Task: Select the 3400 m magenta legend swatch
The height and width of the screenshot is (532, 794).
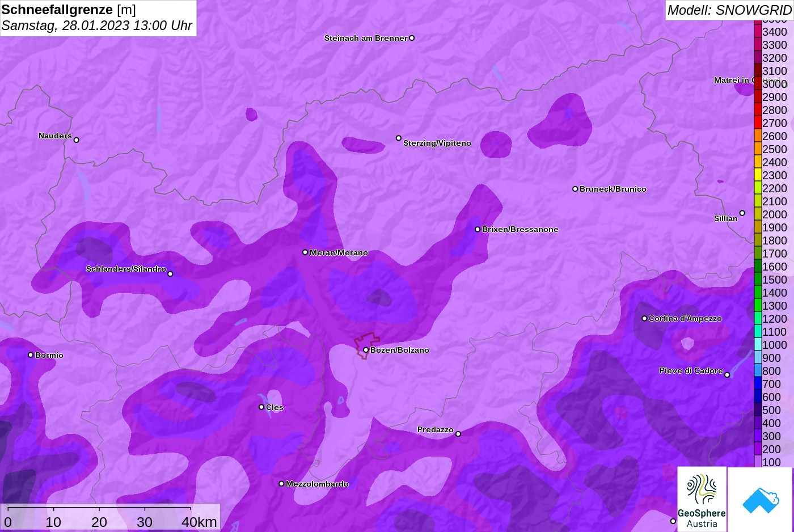Action: (758, 31)
